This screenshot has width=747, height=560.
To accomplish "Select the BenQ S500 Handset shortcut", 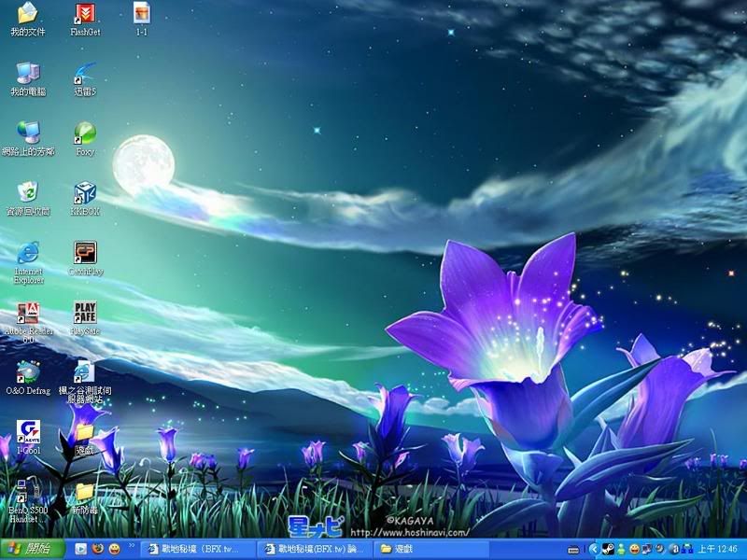I will [x=28, y=491].
